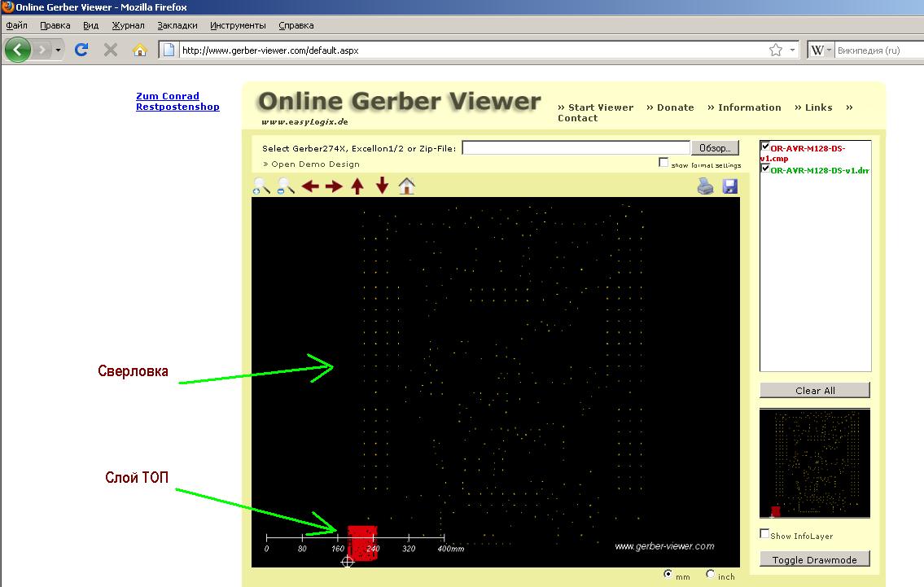Click the URL address bar text
The height and width of the screenshot is (587, 924).
point(270,50)
